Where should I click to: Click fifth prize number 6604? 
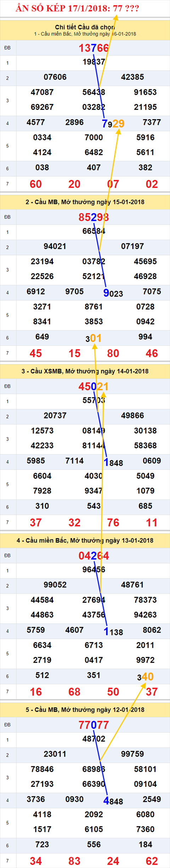[x=42, y=476]
